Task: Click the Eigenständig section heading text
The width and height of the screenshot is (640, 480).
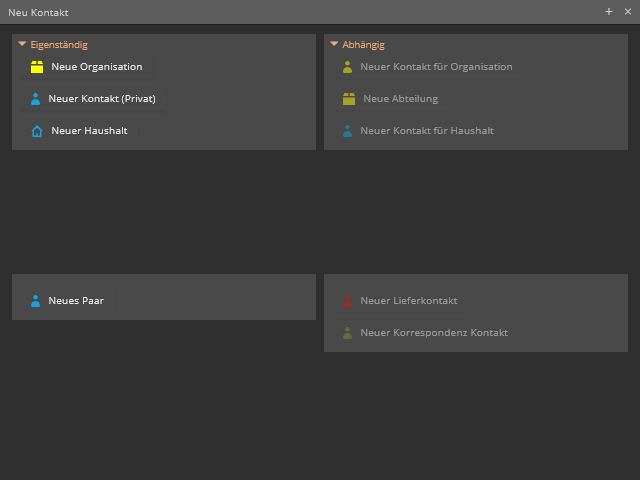Action: coord(59,44)
